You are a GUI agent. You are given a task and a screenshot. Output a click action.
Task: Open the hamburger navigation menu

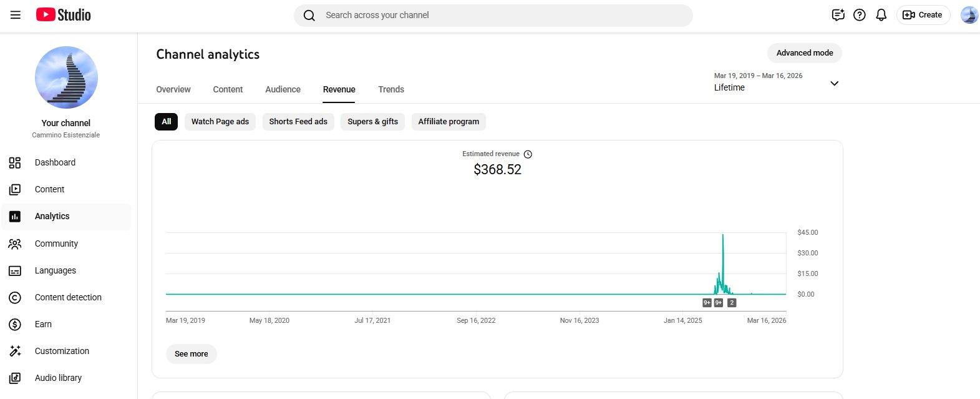click(x=16, y=15)
